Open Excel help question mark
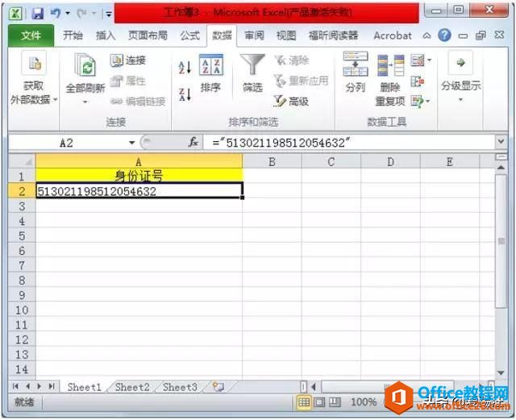Image resolution: width=516 pixels, height=420 pixels. 444,35
